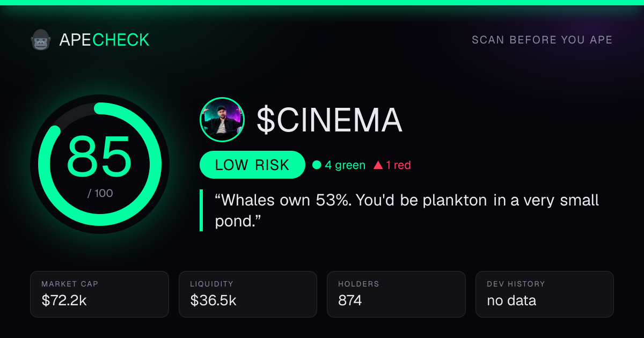Open the Holders 874 card
Image resolution: width=644 pixels, height=338 pixels.
396,294
